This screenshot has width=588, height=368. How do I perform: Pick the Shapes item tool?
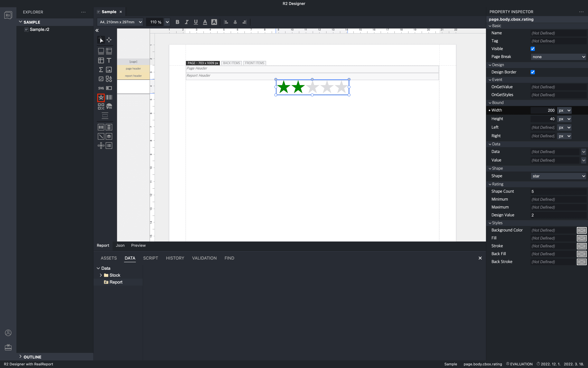(x=109, y=79)
